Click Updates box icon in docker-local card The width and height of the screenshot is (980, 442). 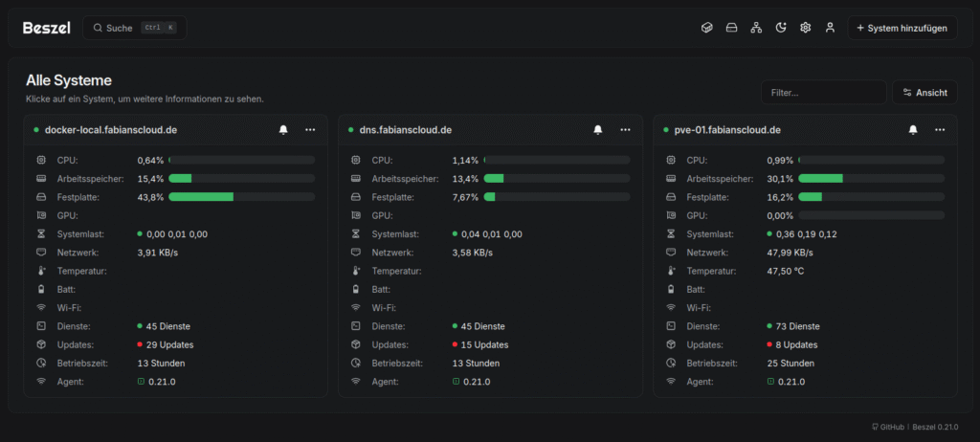click(40, 344)
